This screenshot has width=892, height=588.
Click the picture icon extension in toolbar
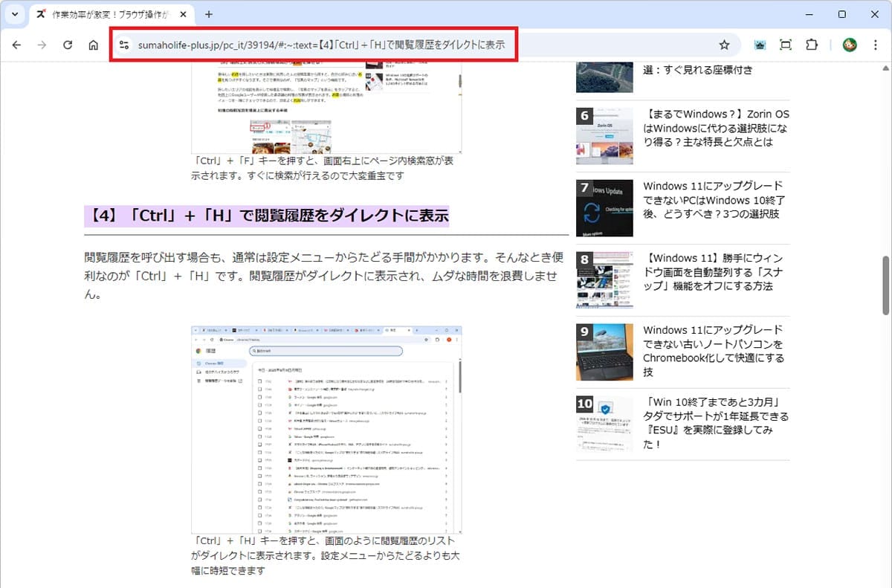[x=760, y=45]
